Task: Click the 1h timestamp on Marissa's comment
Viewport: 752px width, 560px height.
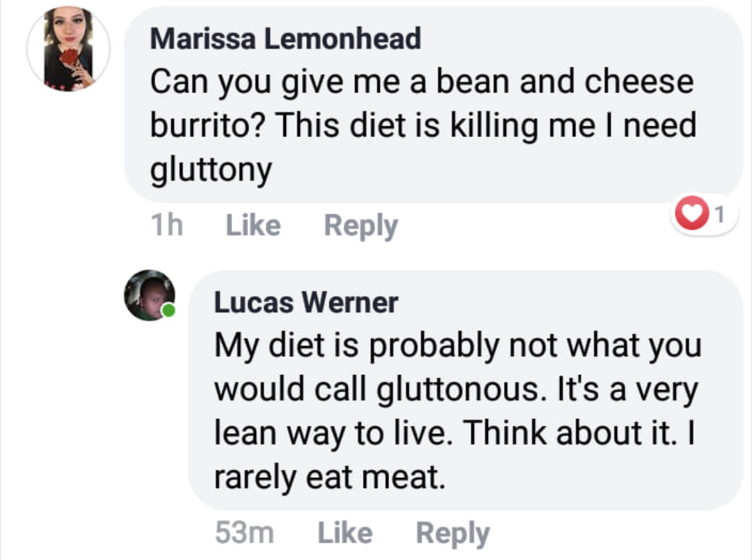Action: pos(166,225)
